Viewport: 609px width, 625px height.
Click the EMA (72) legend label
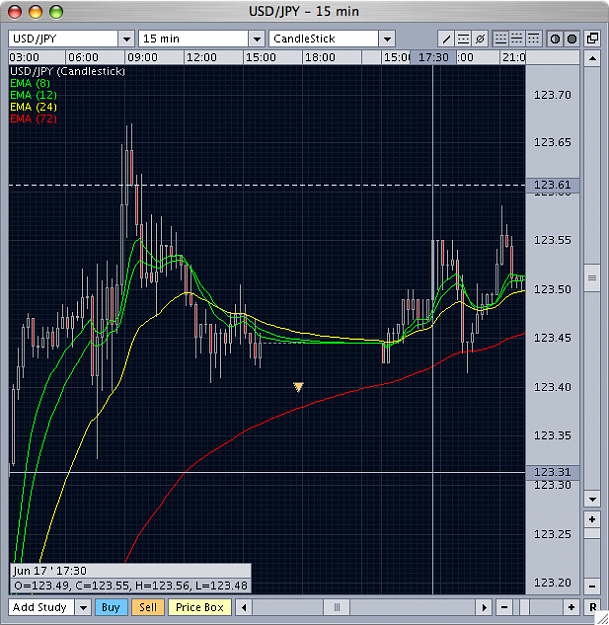[33, 119]
